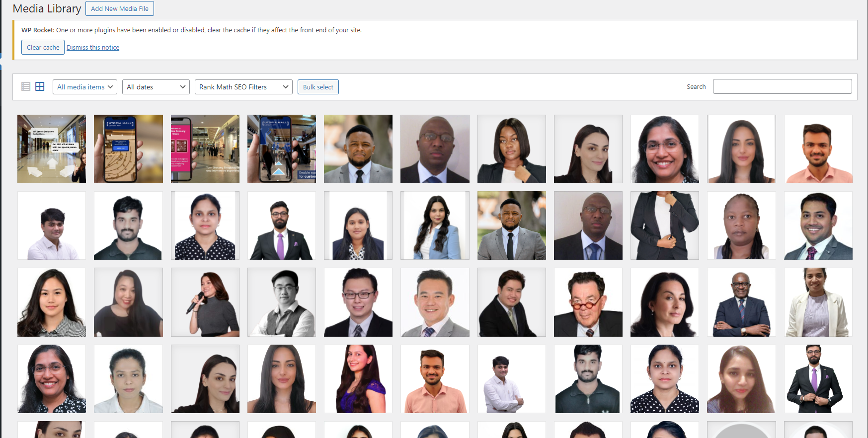Select the man with red round glasses
The width and height of the screenshot is (868, 438).
[588, 302]
